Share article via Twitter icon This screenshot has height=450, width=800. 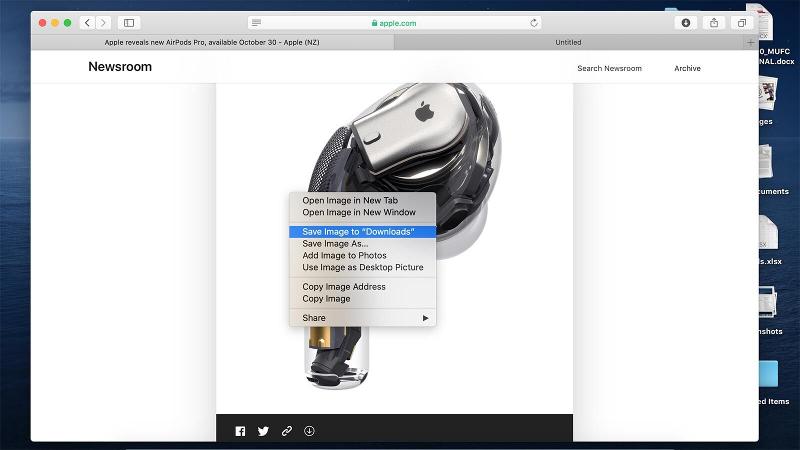click(263, 431)
